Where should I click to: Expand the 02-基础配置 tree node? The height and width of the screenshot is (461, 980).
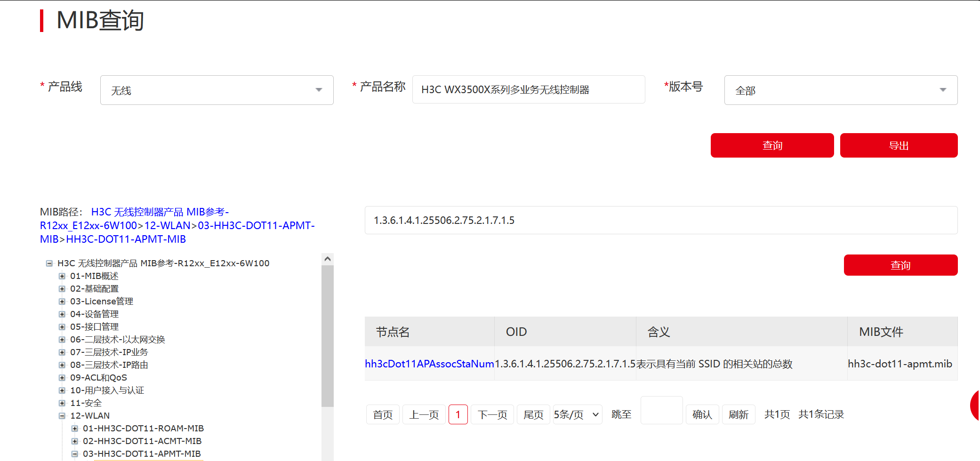click(x=62, y=289)
